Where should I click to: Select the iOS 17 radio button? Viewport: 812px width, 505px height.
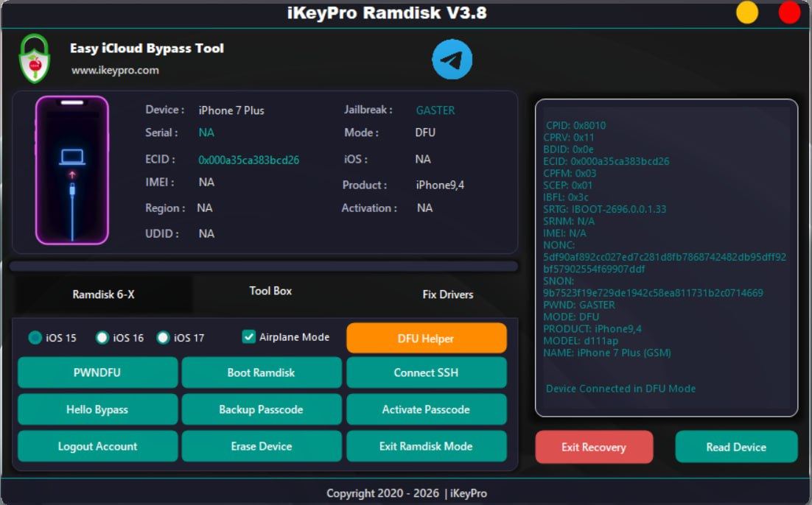point(162,338)
